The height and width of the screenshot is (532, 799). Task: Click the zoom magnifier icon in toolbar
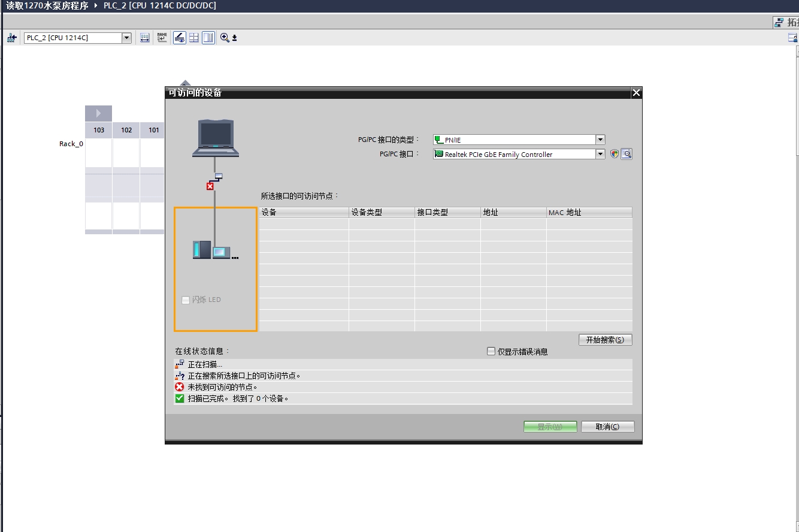coord(225,38)
